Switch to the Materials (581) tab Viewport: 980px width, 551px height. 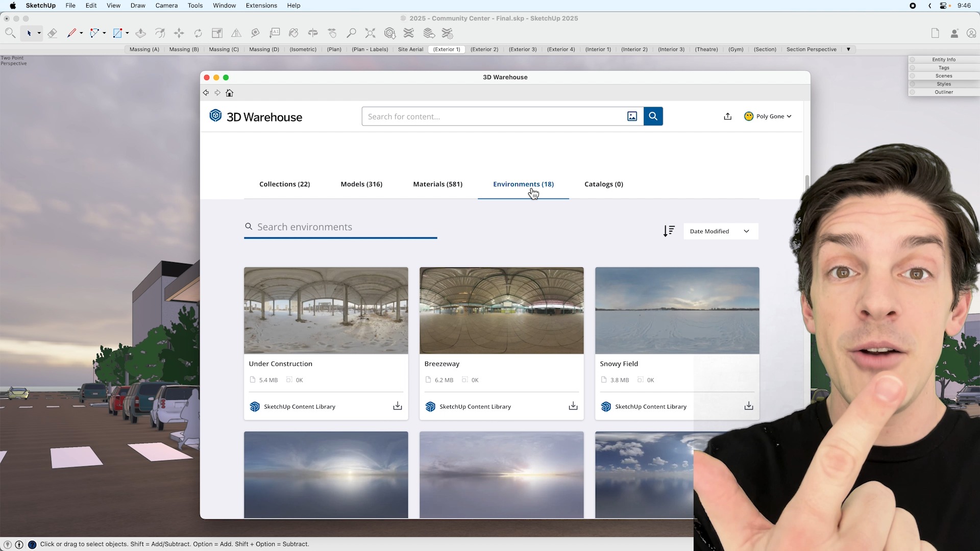(x=437, y=184)
